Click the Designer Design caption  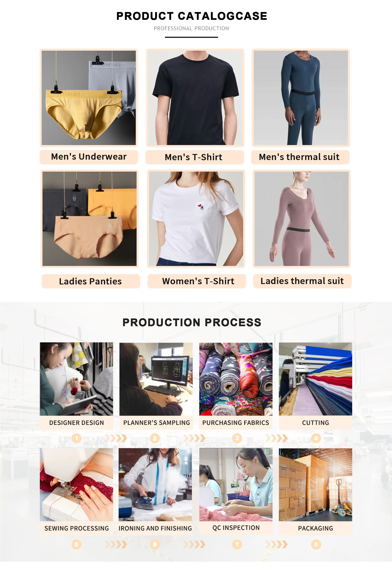[x=76, y=422]
